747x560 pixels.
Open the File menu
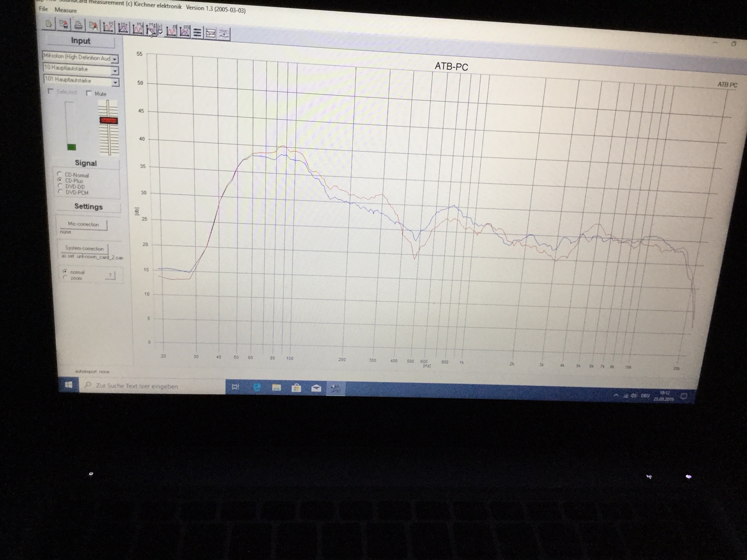coord(43,9)
